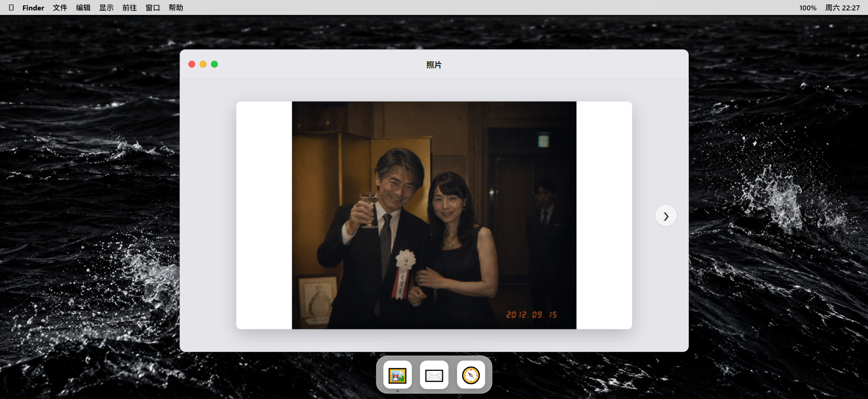Open the 窗口 menu
Viewport: 868px width, 399px height.
coord(153,8)
